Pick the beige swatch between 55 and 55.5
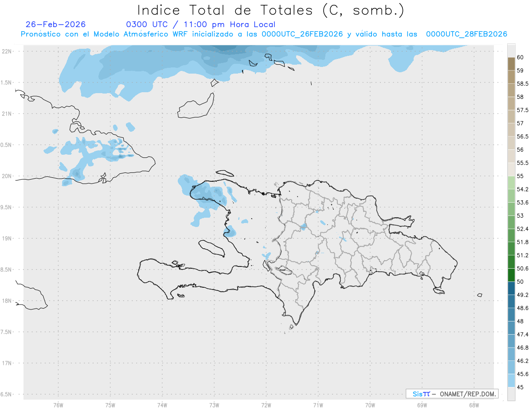Viewport: 532px width, 411px height. (x=511, y=170)
